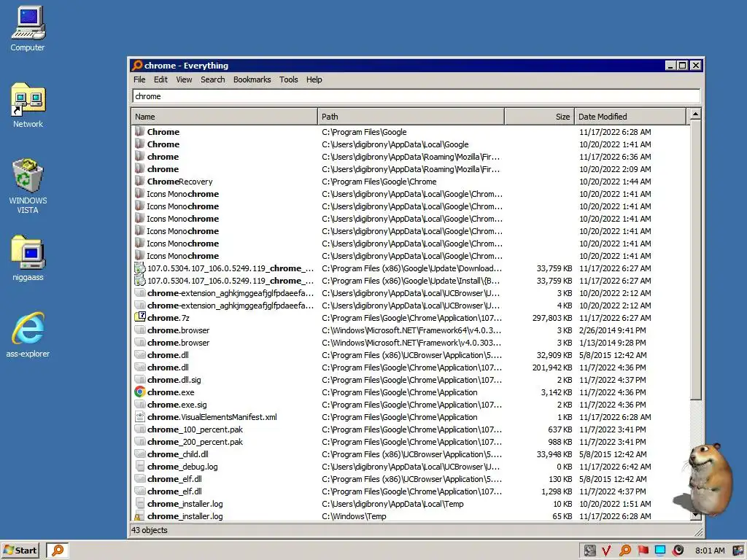
Task: Click the vertical scrollbar thumb
Action: coord(695,260)
